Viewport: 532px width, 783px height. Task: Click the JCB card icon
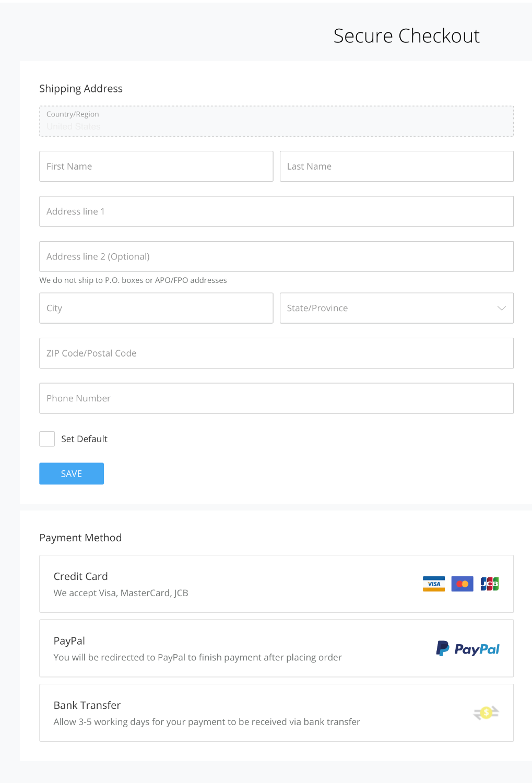tap(490, 584)
